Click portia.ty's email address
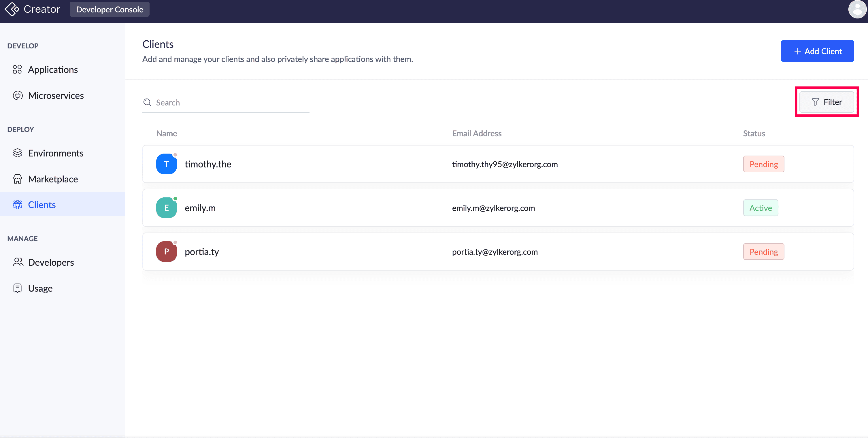This screenshot has height=438, width=868. pyautogui.click(x=495, y=252)
